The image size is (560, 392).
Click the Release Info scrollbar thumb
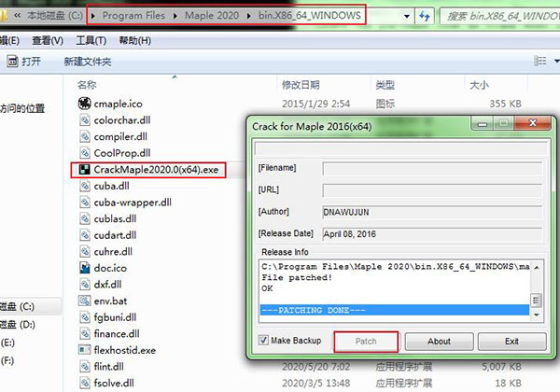coord(536,300)
